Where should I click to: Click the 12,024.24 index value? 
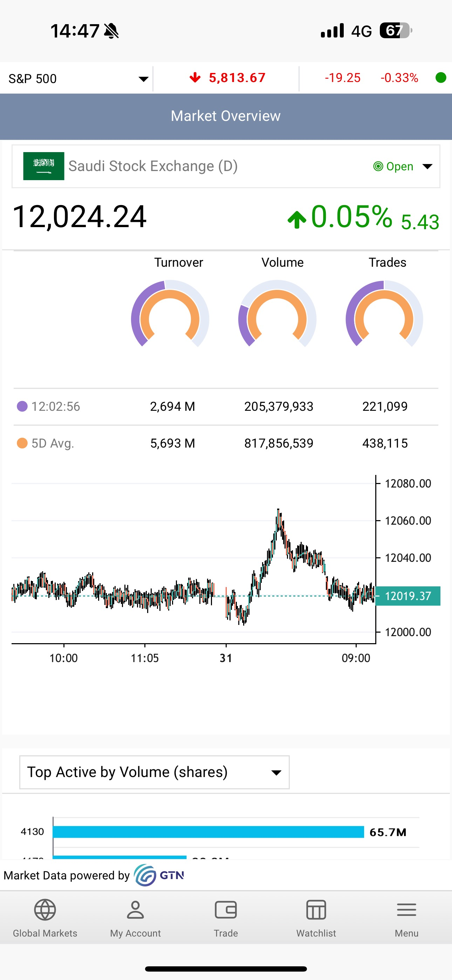click(x=80, y=217)
